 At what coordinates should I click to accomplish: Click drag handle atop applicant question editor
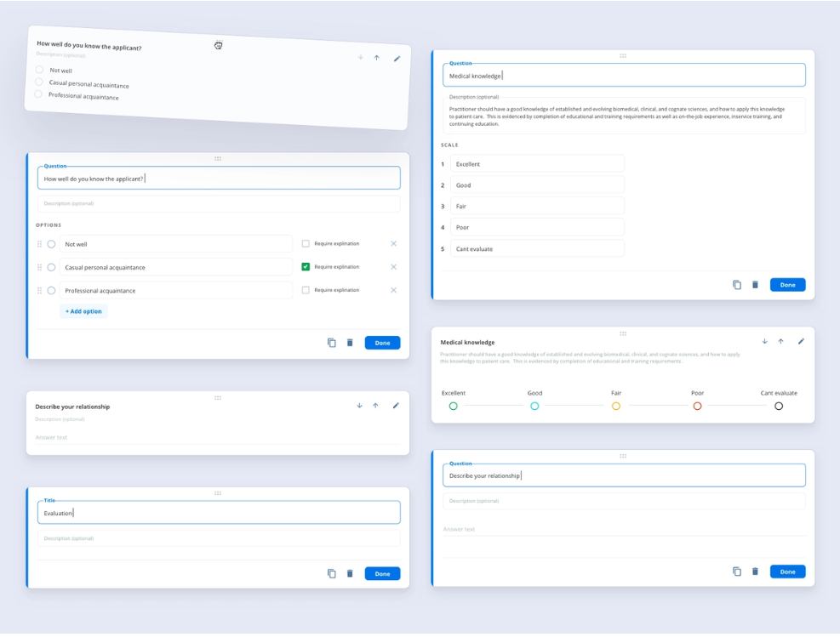coord(218,159)
